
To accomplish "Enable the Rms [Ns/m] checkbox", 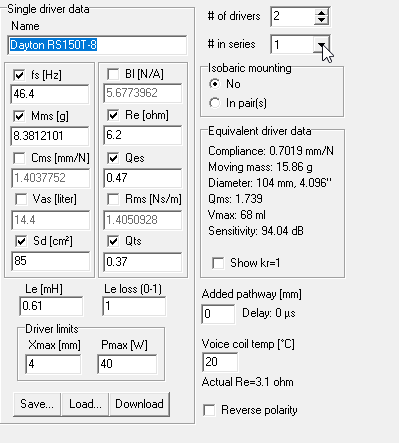I will coord(113,199).
